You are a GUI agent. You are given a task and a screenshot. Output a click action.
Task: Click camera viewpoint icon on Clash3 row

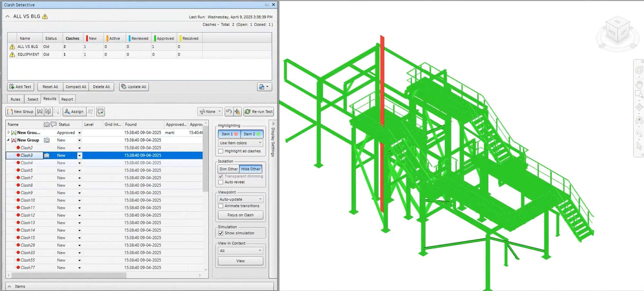tap(47, 155)
